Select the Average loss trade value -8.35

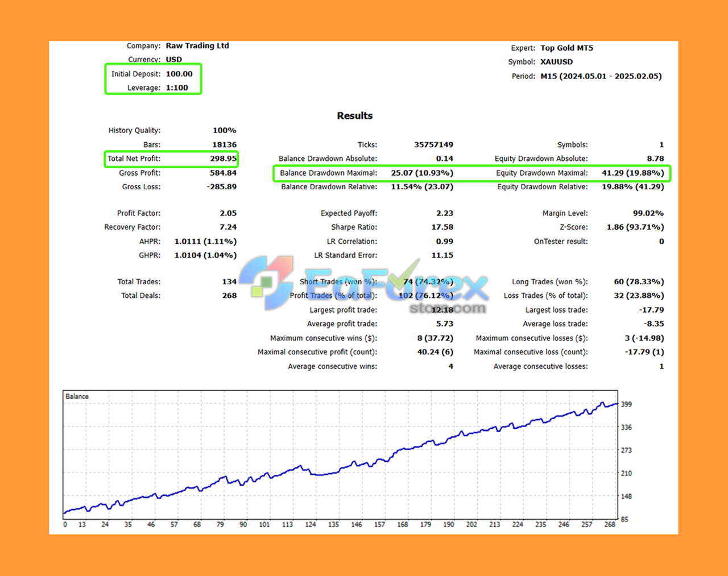click(x=654, y=324)
